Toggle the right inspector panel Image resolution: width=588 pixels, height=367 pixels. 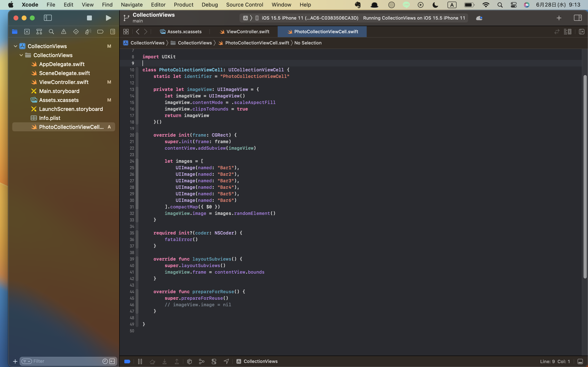578,18
